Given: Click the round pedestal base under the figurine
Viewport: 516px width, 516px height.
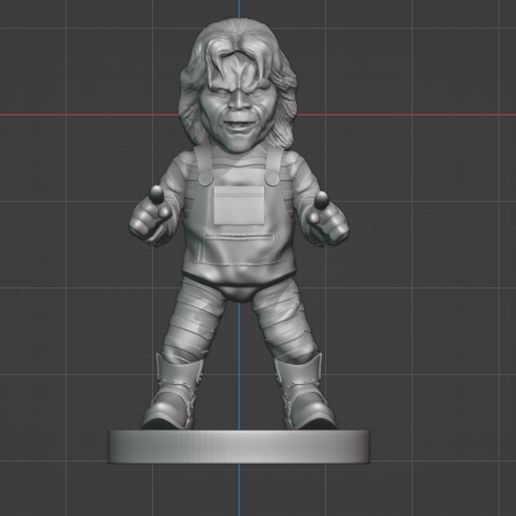Looking at the screenshot, I should [x=239, y=446].
